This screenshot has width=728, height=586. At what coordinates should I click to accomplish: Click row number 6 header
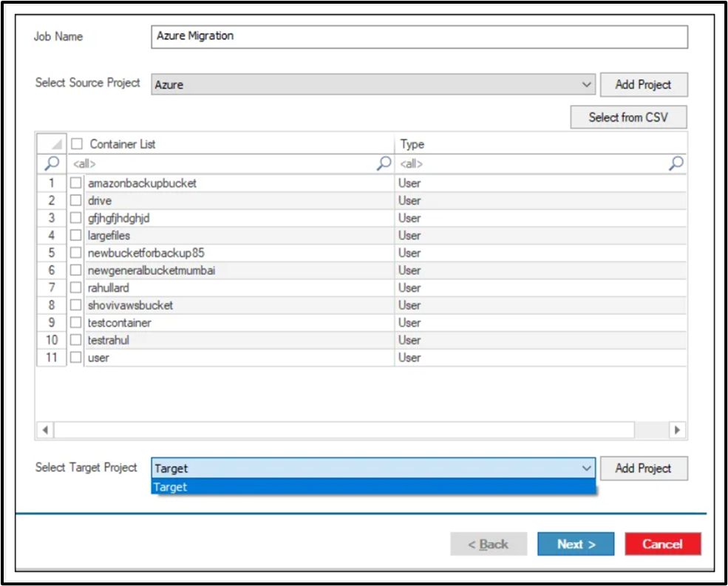(x=52, y=270)
